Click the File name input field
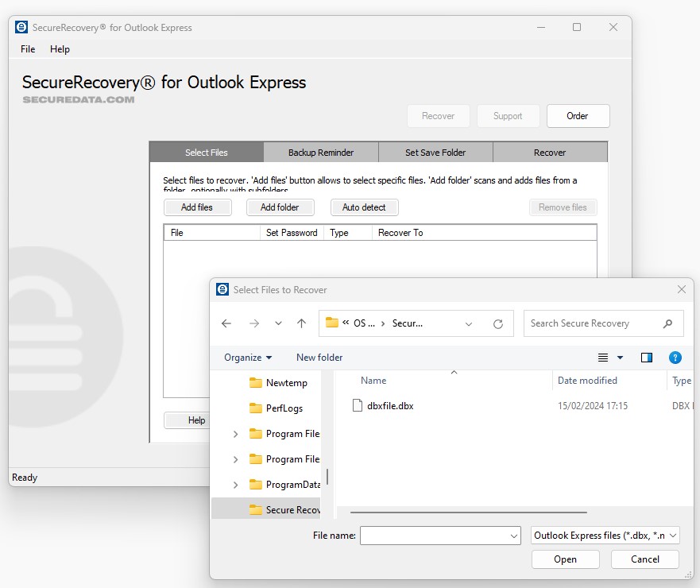The image size is (700, 588). 434,536
